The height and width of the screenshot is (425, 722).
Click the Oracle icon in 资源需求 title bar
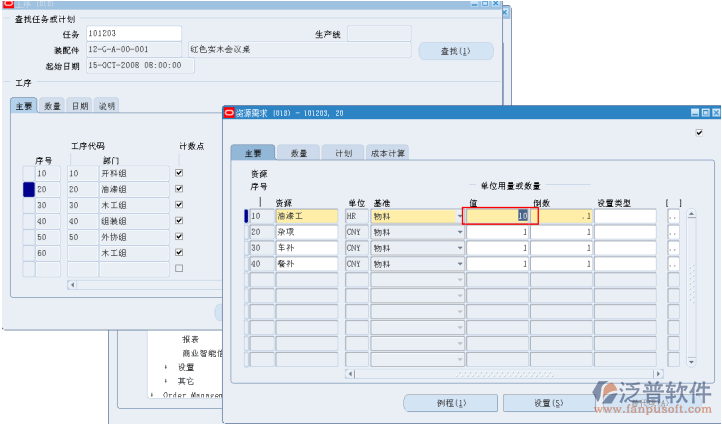pos(227,113)
